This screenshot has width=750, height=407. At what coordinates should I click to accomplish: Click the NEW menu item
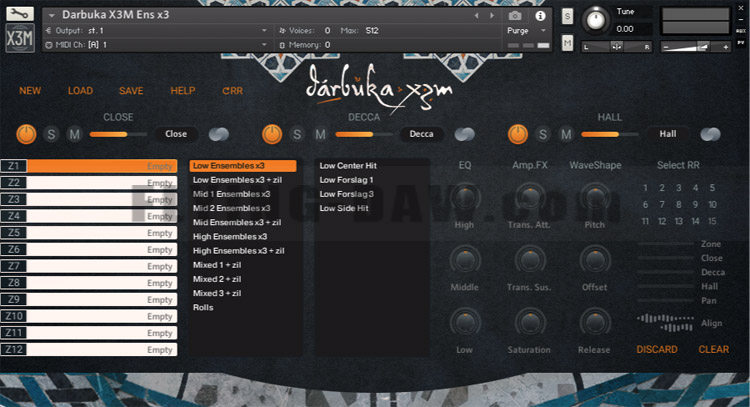tap(30, 91)
